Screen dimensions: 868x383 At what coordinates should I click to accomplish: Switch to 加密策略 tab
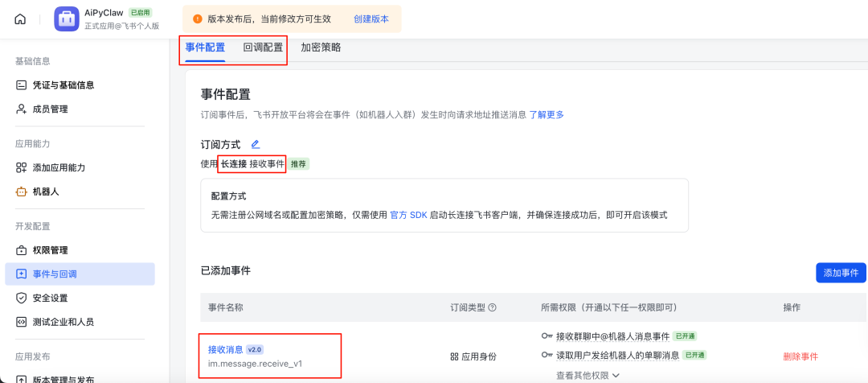321,47
